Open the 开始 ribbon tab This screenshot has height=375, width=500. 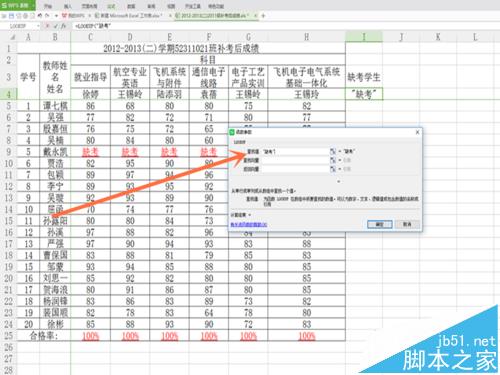pos(48,6)
